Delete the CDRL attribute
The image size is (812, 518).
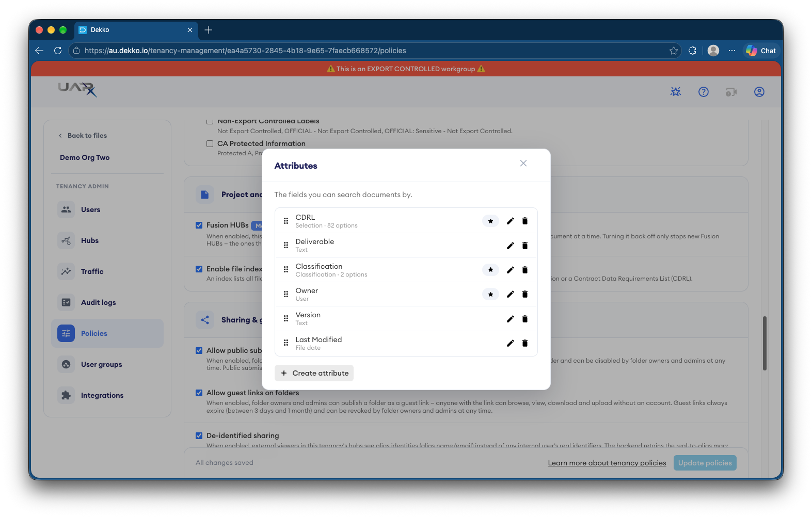(x=525, y=221)
